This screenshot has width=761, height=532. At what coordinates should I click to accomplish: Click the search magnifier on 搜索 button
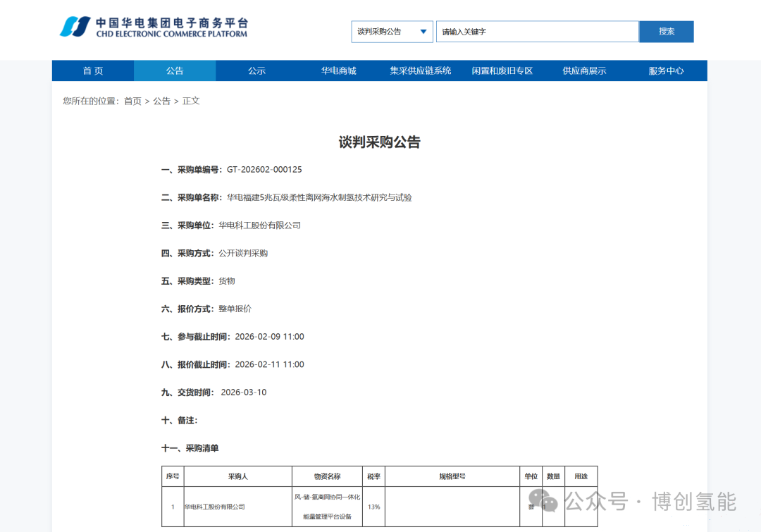(x=665, y=31)
